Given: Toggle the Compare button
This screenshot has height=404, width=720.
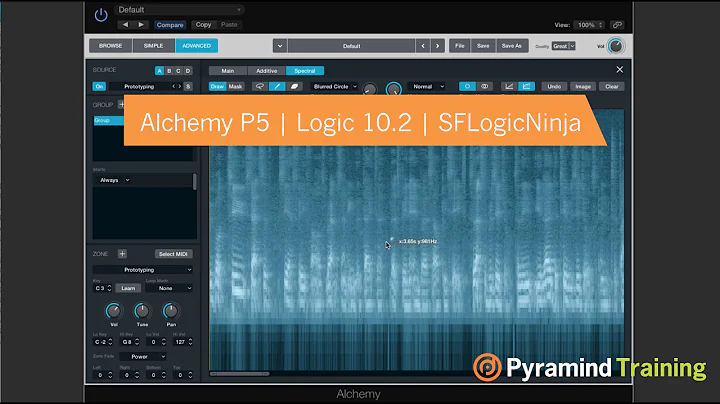Looking at the screenshot, I should pos(170,25).
